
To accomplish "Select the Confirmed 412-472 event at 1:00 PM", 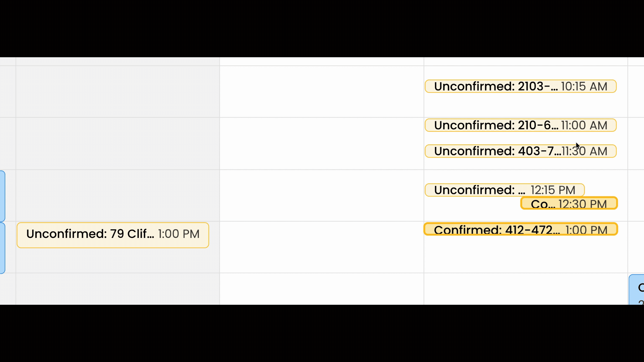I will [520, 230].
